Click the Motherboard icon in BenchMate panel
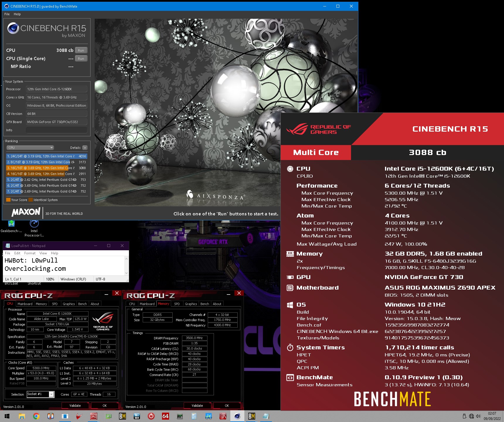This screenshot has height=422, width=504. pos(290,288)
